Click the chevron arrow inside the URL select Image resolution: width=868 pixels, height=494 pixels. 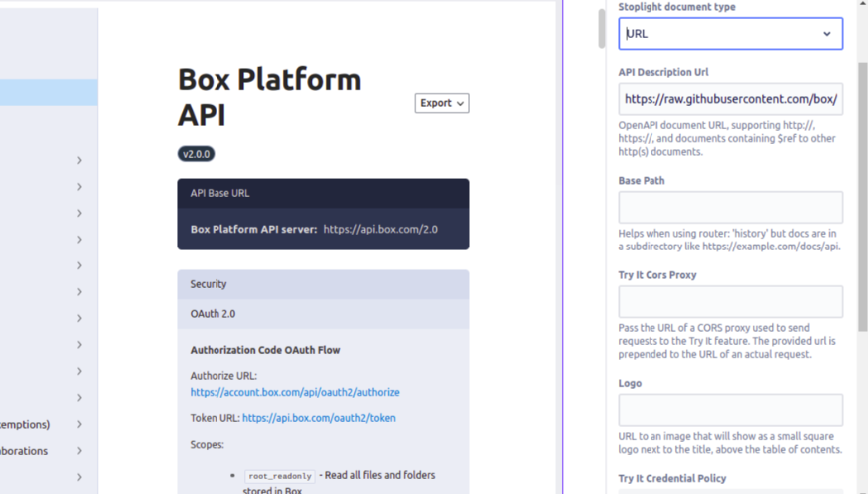click(x=826, y=34)
